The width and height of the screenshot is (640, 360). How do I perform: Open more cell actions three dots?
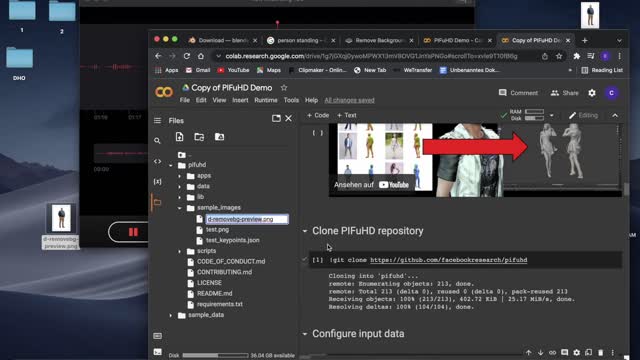[x=612, y=352]
